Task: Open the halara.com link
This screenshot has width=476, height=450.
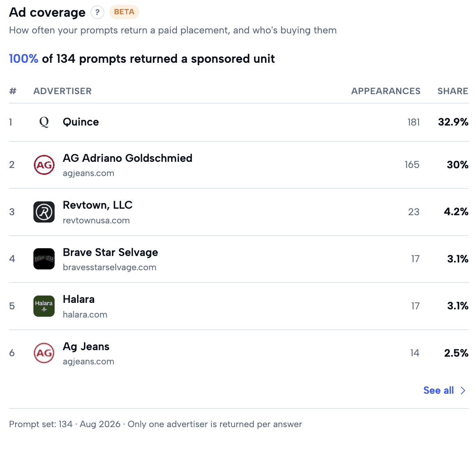Action: [85, 315]
